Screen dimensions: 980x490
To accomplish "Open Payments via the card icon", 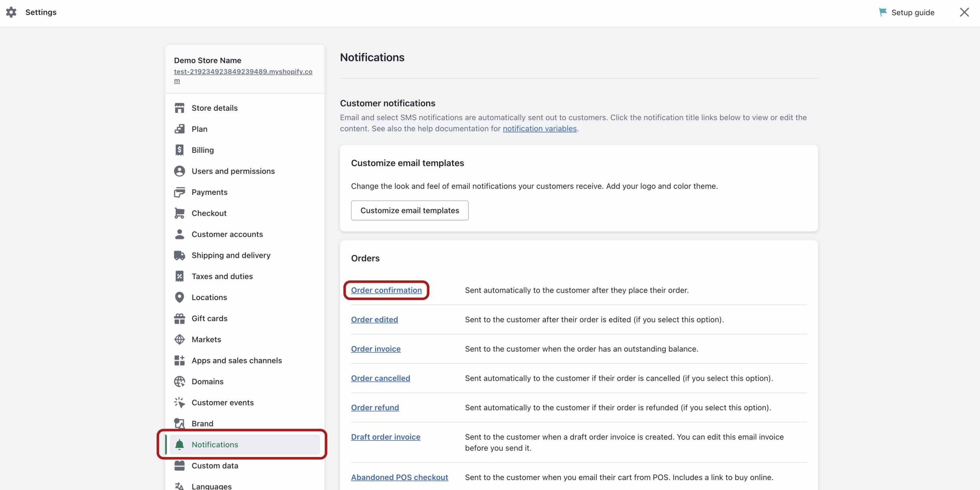I will [x=180, y=192].
